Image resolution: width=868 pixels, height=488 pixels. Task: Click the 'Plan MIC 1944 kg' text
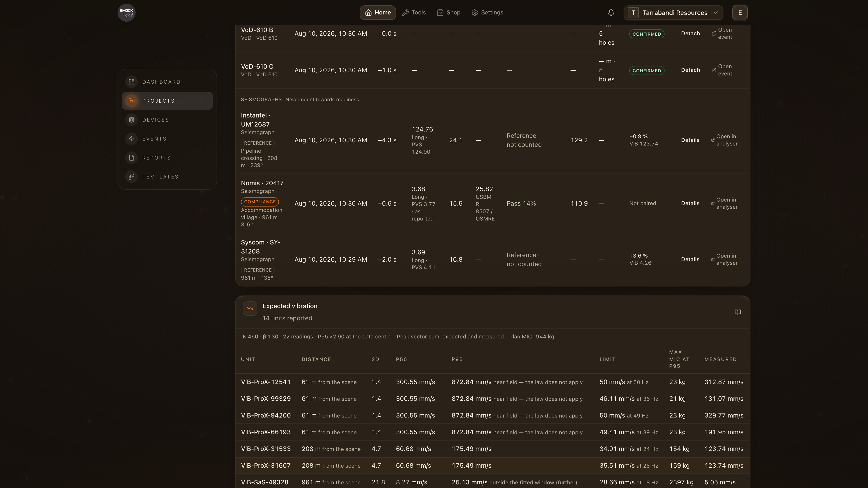coord(531,337)
